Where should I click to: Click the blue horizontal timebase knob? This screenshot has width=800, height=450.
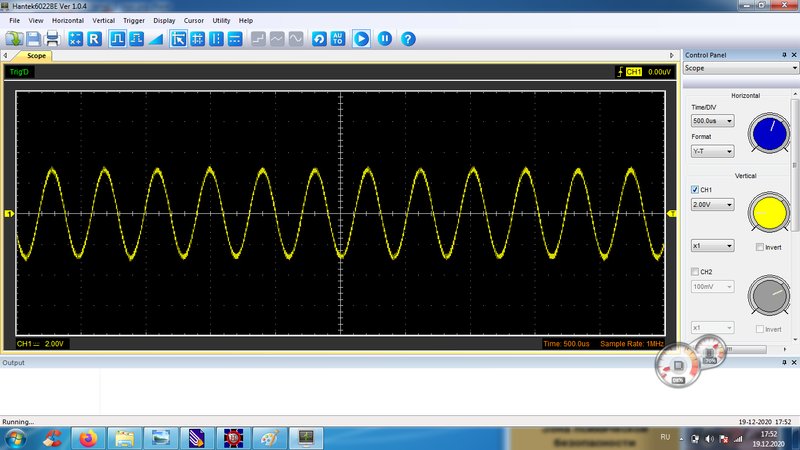[x=769, y=133]
